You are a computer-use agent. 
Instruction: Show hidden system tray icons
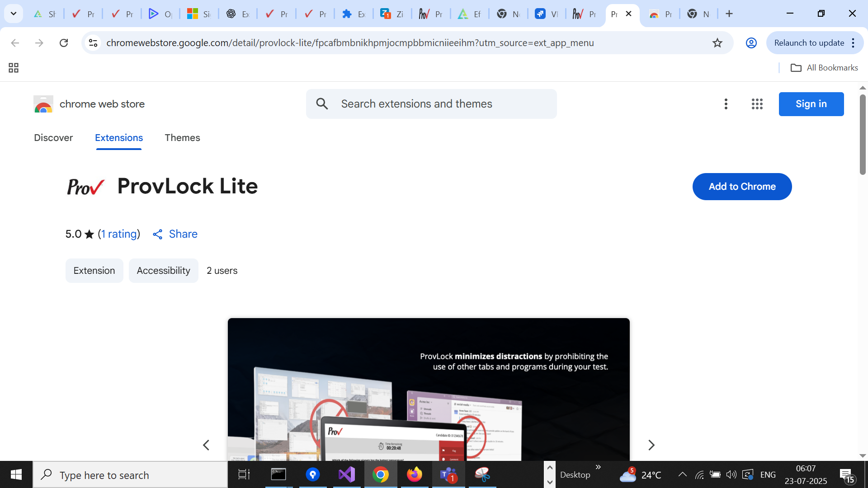click(x=683, y=474)
